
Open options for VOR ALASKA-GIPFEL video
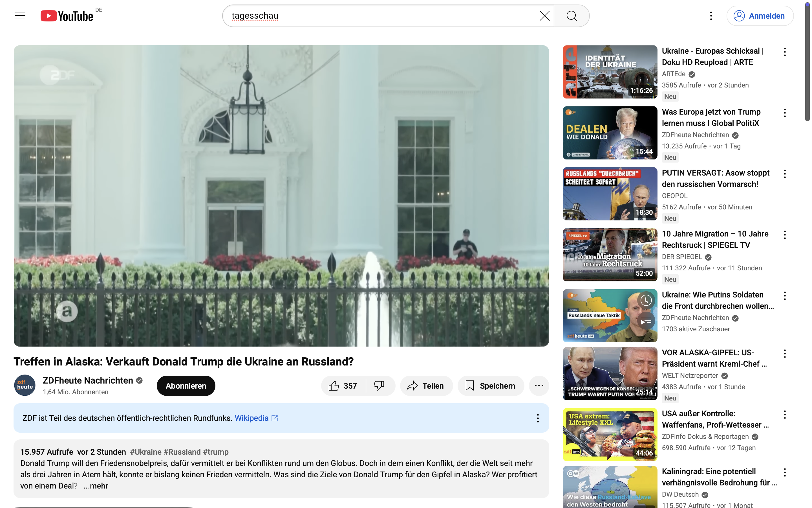[784, 354]
